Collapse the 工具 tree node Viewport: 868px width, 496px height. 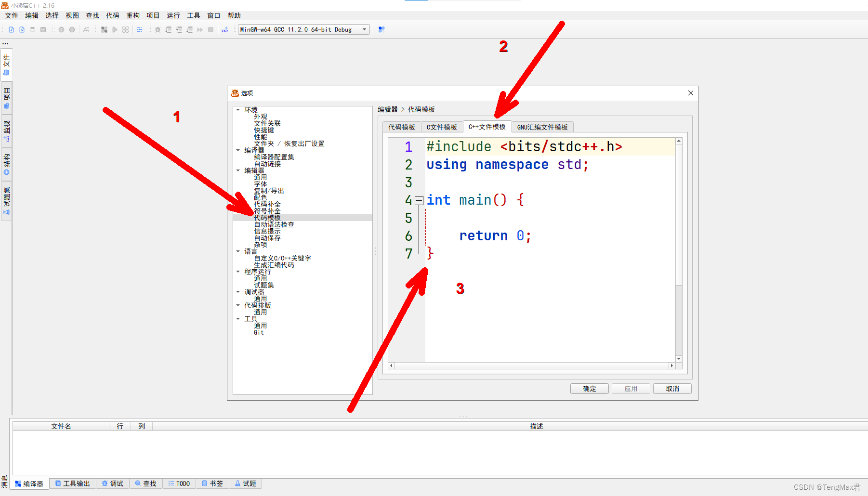(238, 319)
